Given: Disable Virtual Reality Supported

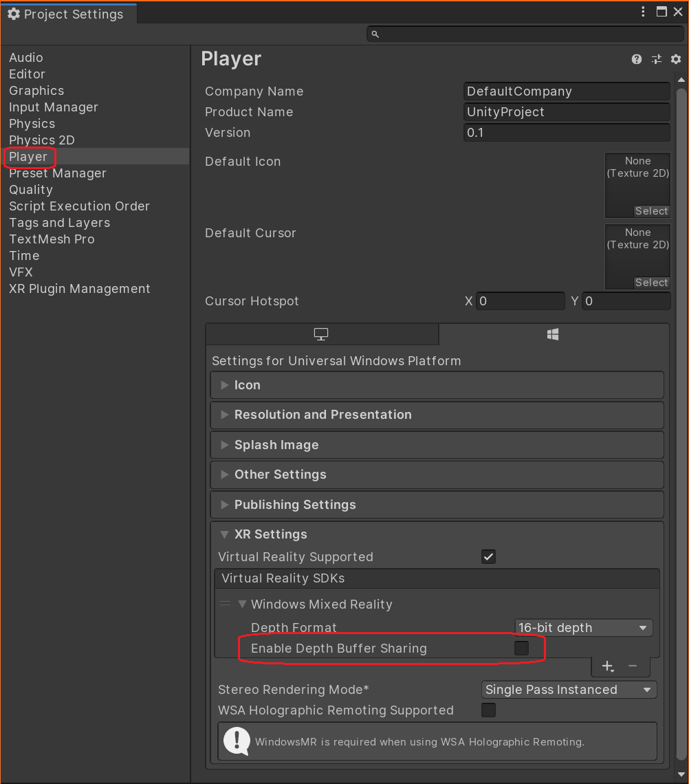Looking at the screenshot, I should point(488,556).
